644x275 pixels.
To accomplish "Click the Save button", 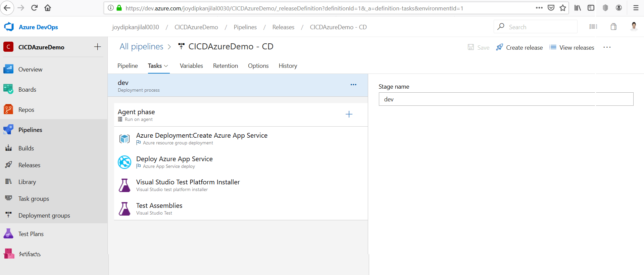I will [x=479, y=47].
